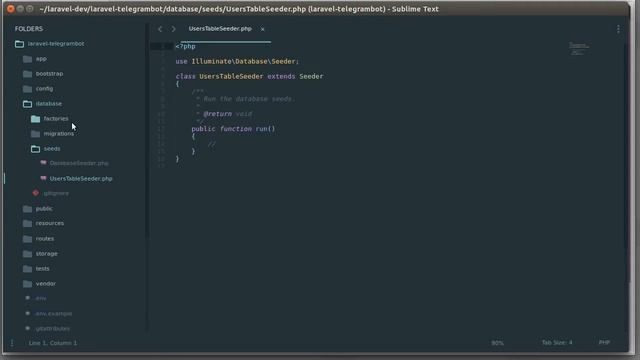
Task: Expand the public folder icon
Action: pos(27,209)
